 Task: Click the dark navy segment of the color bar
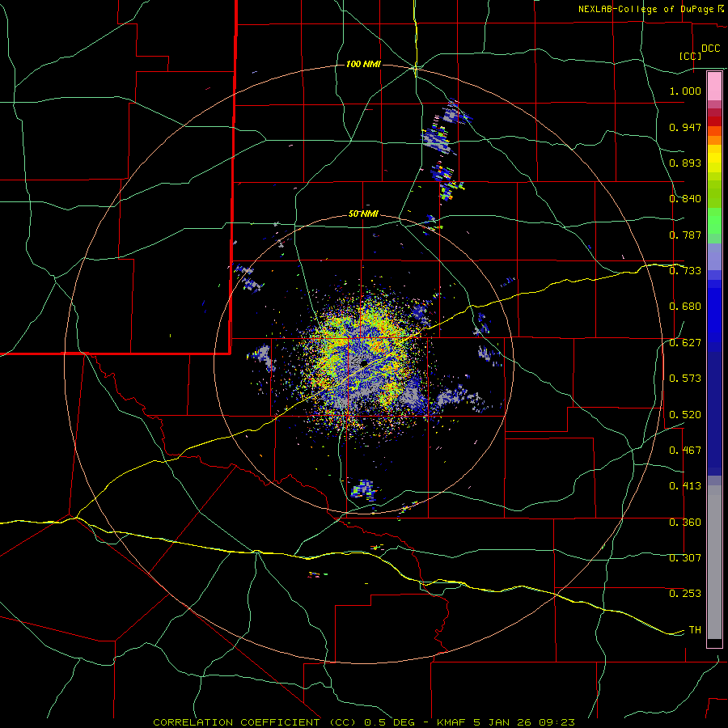click(714, 413)
